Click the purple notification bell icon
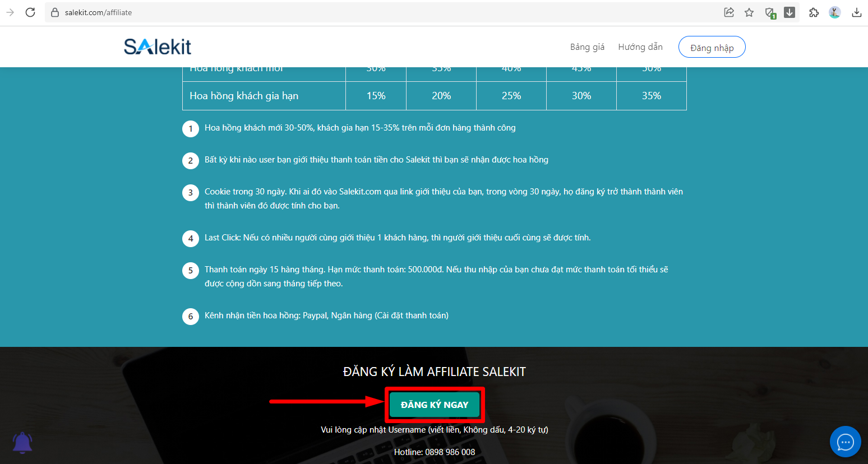 [22, 443]
